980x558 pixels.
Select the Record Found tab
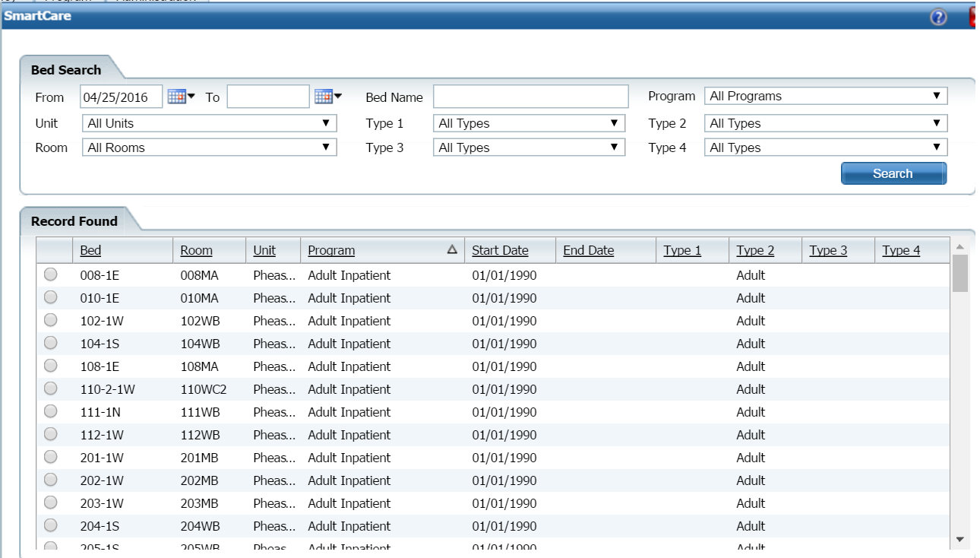[x=74, y=221]
